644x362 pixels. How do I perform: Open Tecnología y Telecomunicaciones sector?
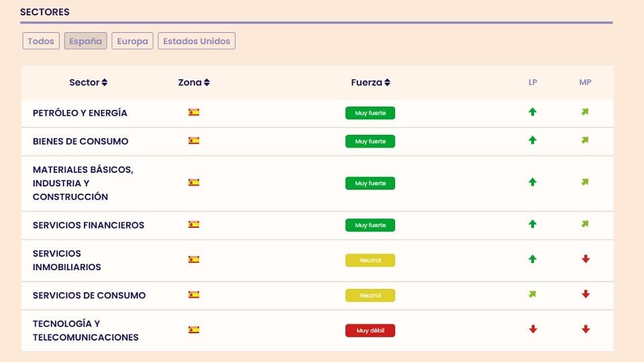(85, 330)
